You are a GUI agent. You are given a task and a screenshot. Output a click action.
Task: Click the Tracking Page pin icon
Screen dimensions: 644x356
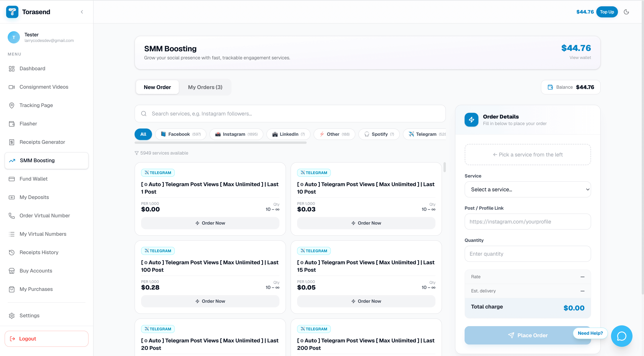pos(12,106)
